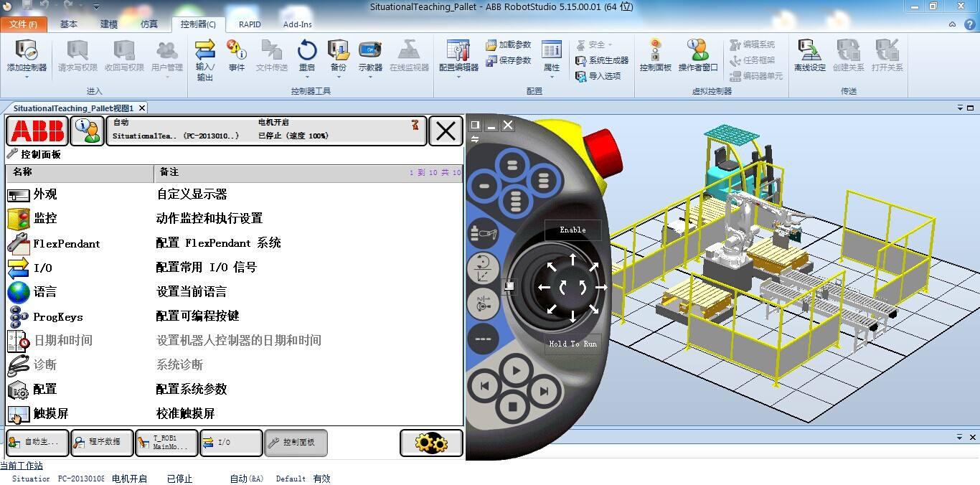Toggle the mechanical unit selection hard button

[x=484, y=234]
